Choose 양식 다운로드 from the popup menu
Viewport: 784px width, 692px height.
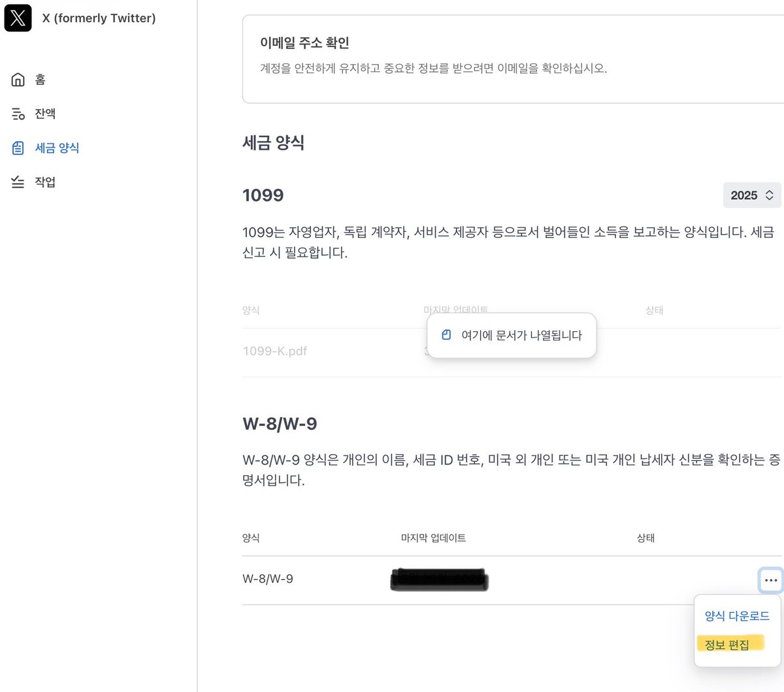[x=736, y=615]
